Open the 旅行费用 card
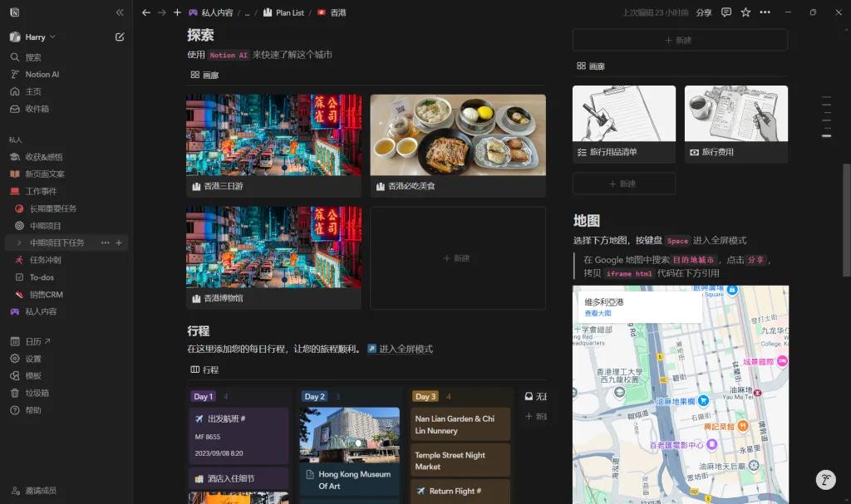Viewport: 851px width, 504px height. 736,125
